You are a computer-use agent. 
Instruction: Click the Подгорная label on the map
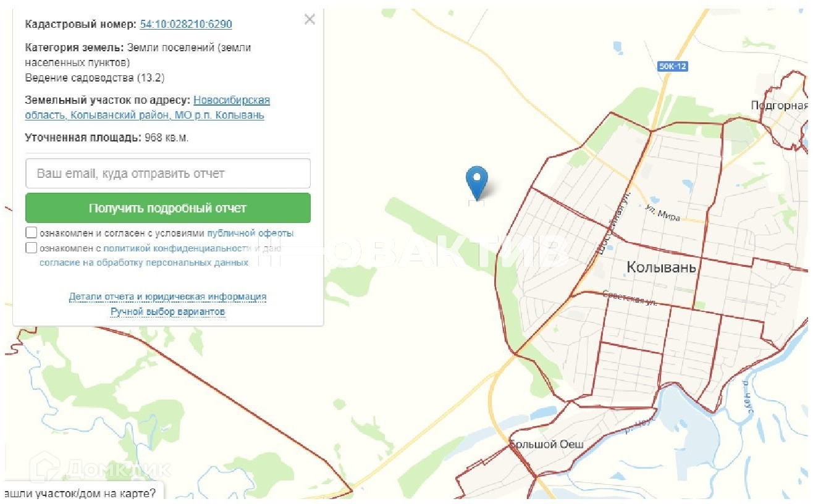point(778,106)
